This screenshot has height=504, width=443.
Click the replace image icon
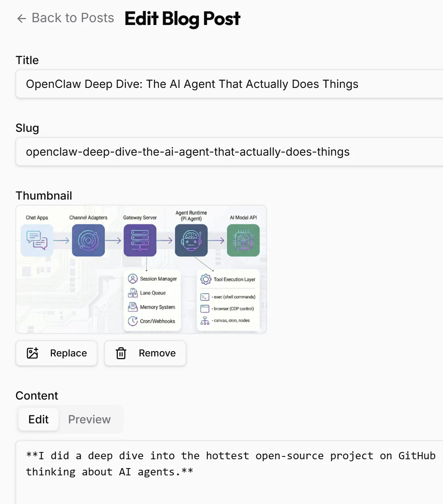pos(32,353)
